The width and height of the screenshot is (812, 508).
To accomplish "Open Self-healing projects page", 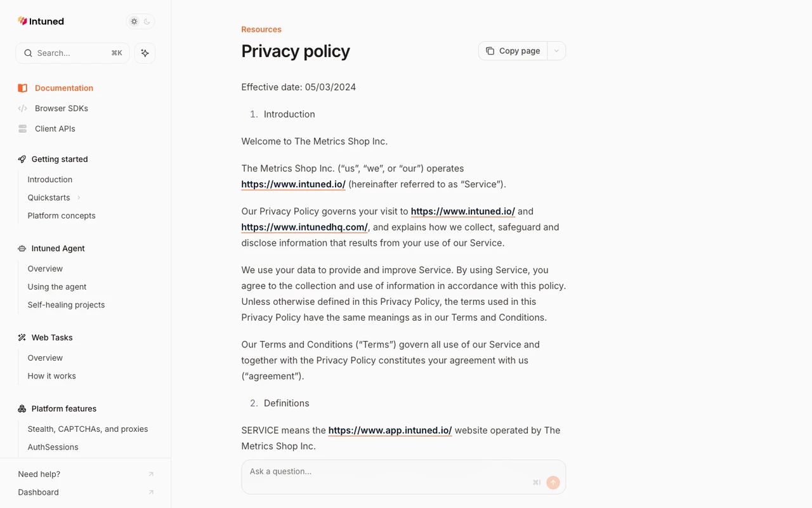I will (x=66, y=305).
